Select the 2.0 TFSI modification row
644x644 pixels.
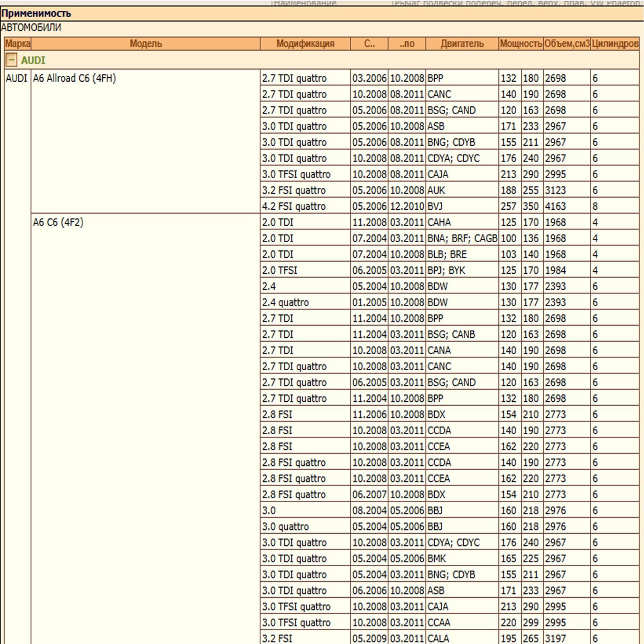[x=280, y=270]
